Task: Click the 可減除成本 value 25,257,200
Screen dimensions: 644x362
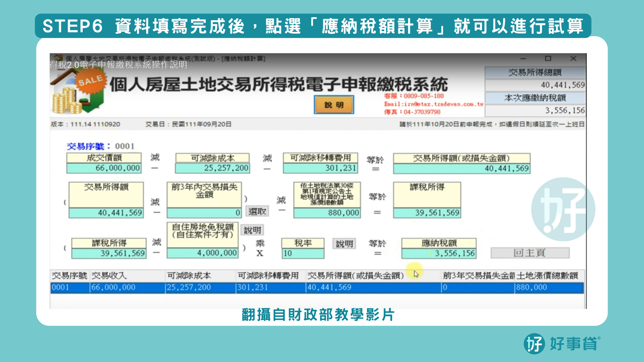Action: (x=213, y=168)
